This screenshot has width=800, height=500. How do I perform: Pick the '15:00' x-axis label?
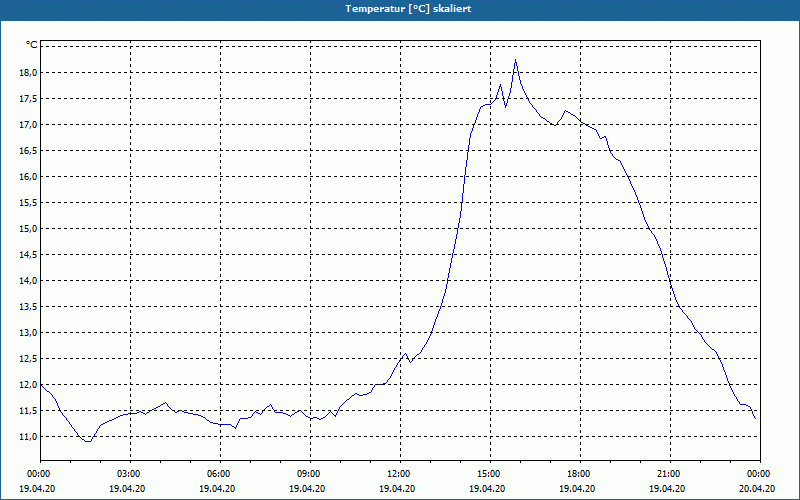(x=490, y=474)
